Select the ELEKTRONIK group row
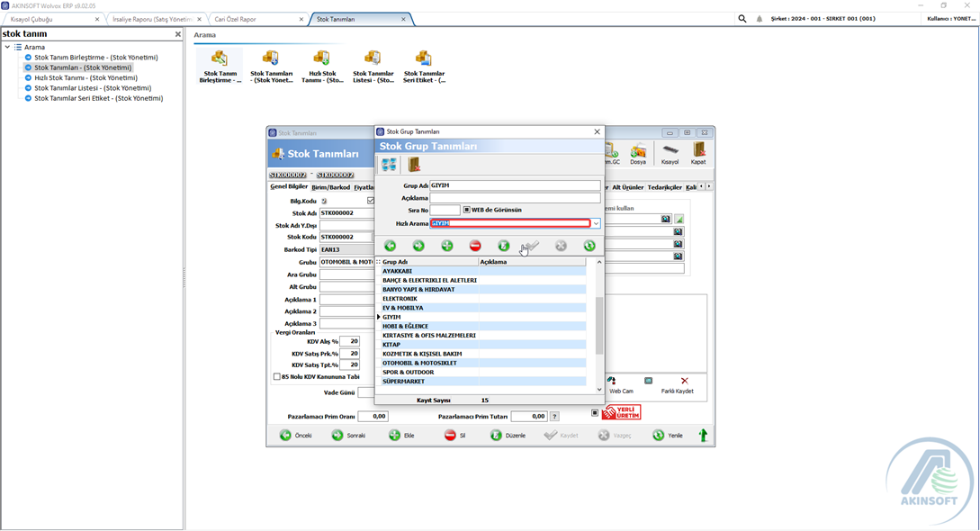Image resolution: width=980 pixels, height=531 pixels. [484, 299]
